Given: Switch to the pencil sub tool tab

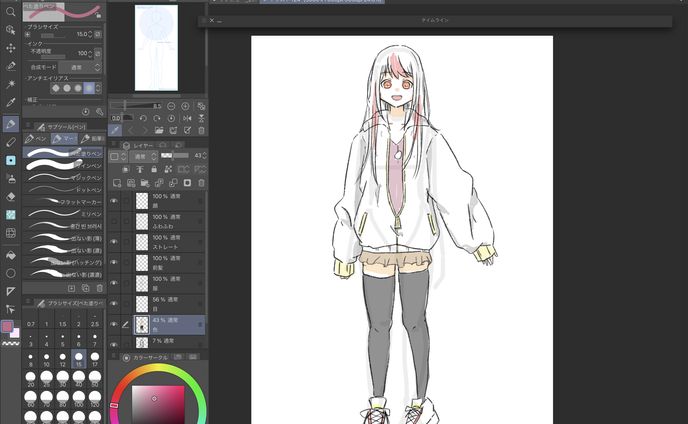Looking at the screenshot, I should coord(92,139).
